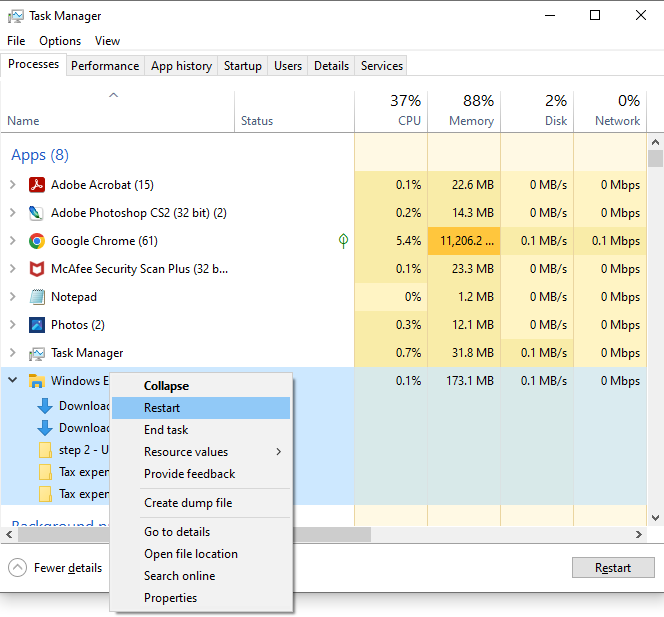The image size is (664, 617).
Task: Click the Google Chrome app icon
Action: coord(37,241)
